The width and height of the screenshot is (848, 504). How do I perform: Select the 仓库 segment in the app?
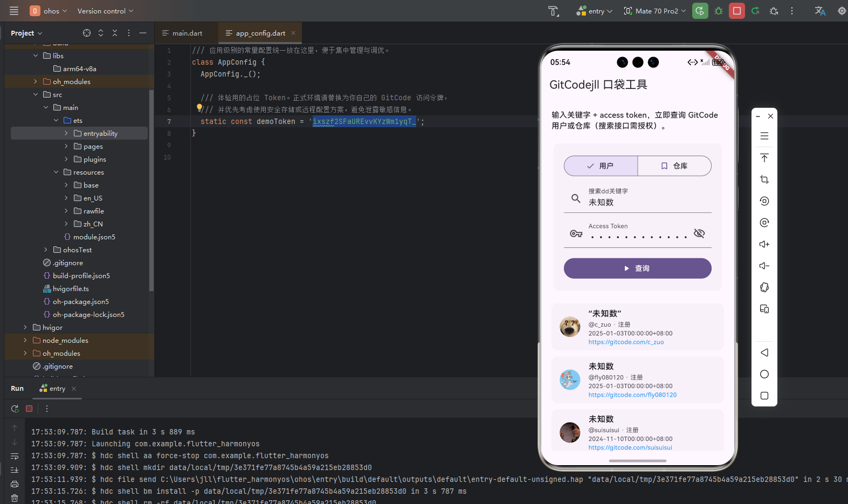pyautogui.click(x=674, y=166)
